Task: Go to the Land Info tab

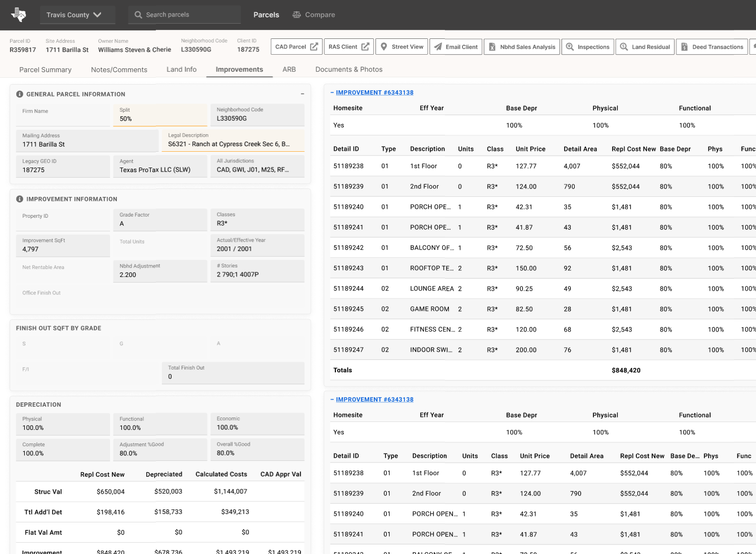Action: click(x=182, y=69)
